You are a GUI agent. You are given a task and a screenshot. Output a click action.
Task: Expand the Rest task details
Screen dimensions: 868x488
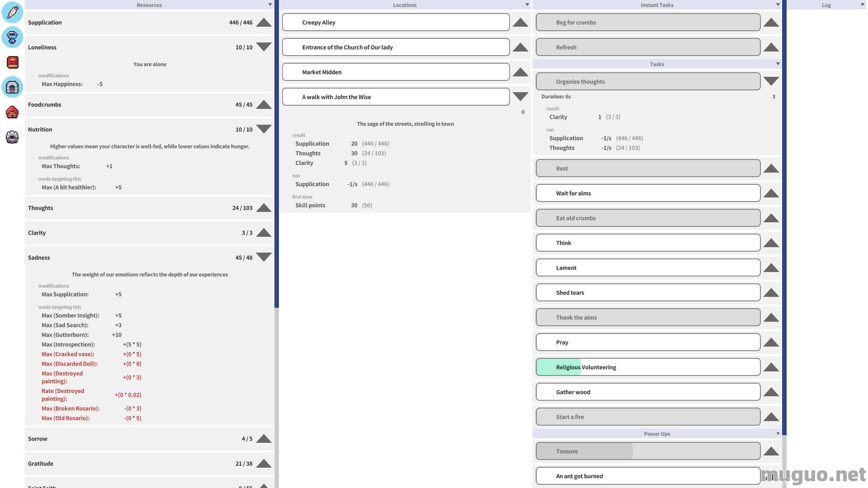pyautogui.click(x=771, y=169)
